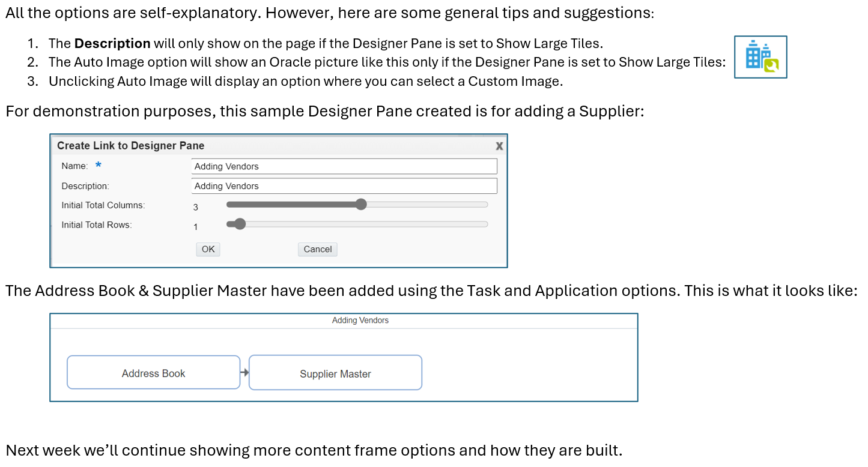Click the blue required asterisk beside Name

click(99, 166)
